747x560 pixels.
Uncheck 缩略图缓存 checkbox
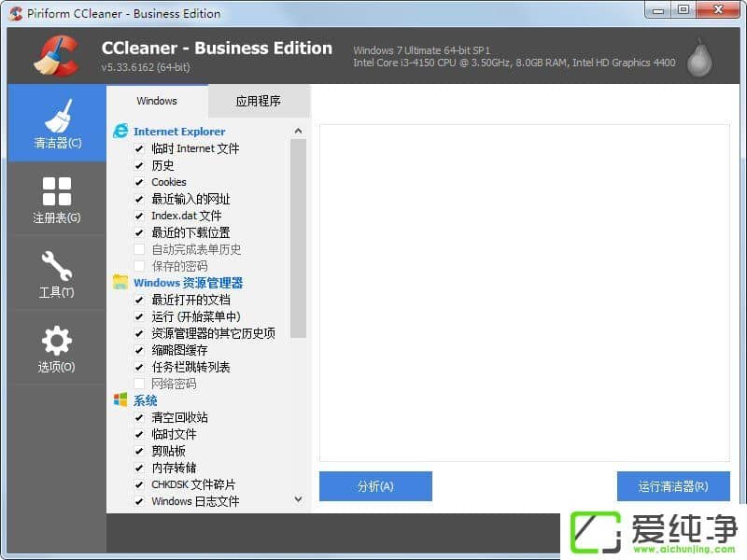click(x=139, y=351)
